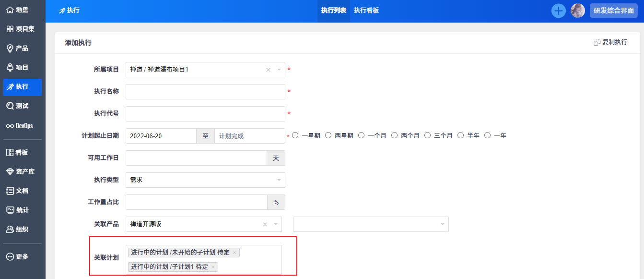Click the 天 unit addon

point(276,158)
